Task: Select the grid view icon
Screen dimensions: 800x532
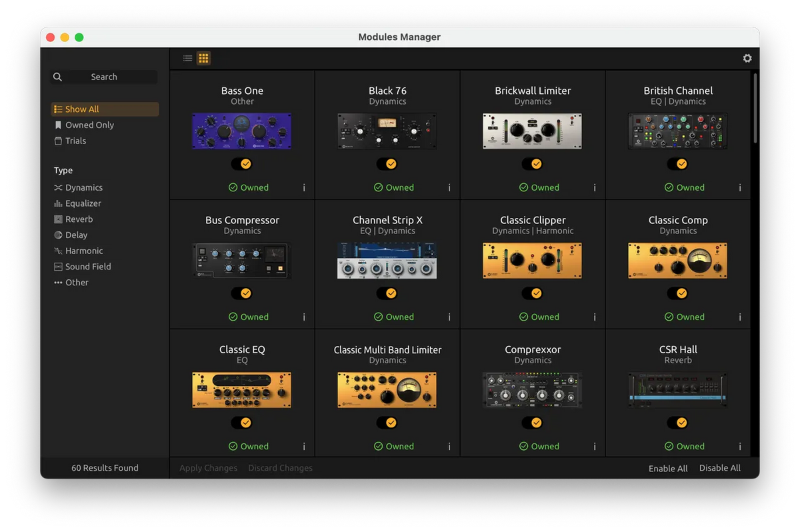Action: pyautogui.click(x=203, y=58)
